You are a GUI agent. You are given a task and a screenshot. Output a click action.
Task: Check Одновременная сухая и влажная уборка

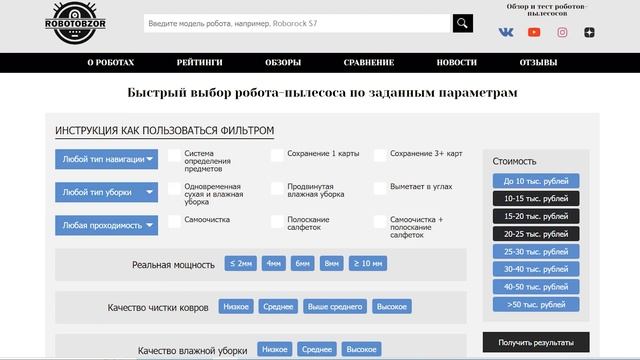pos(174,188)
